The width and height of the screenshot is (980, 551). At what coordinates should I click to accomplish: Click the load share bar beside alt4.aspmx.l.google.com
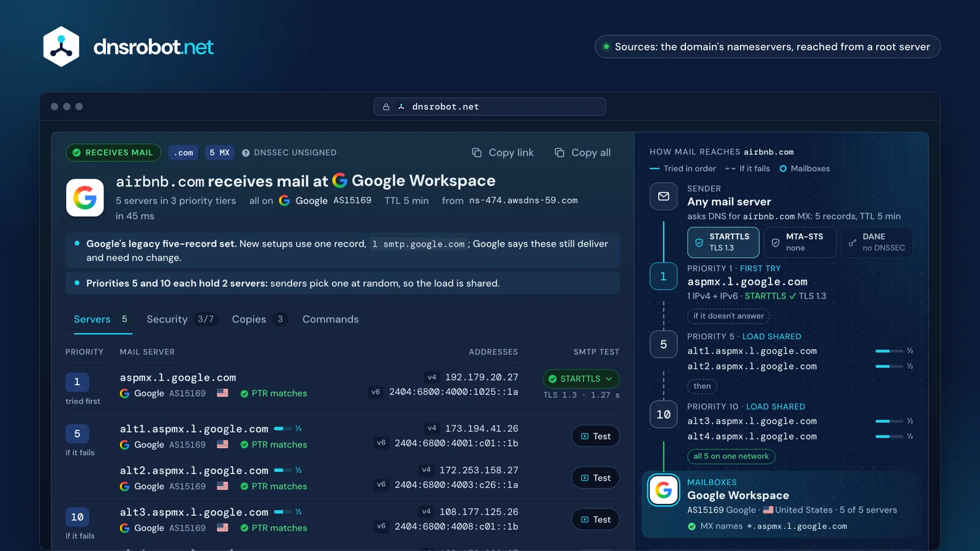pos(889,437)
